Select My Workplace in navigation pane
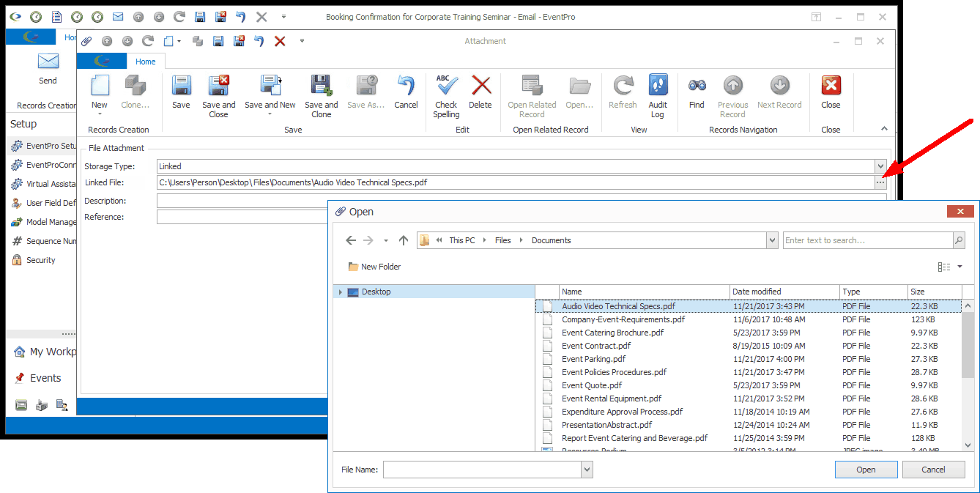The image size is (980, 493). click(45, 352)
